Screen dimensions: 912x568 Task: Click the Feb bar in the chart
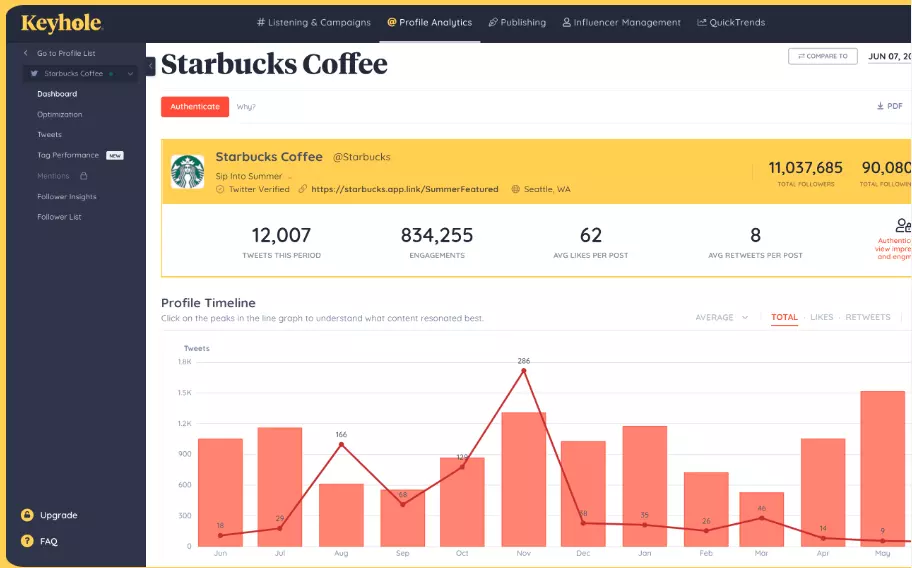click(x=706, y=509)
